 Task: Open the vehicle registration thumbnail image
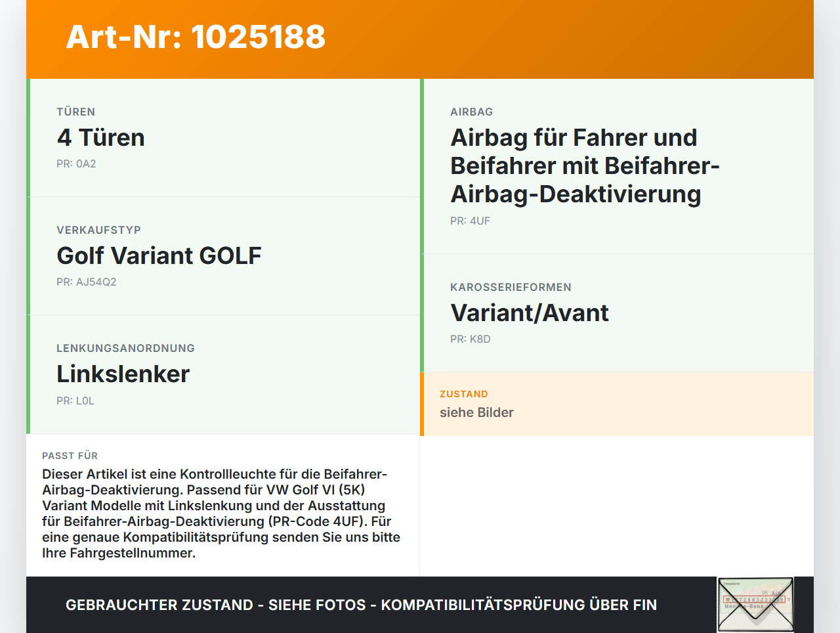point(755,605)
